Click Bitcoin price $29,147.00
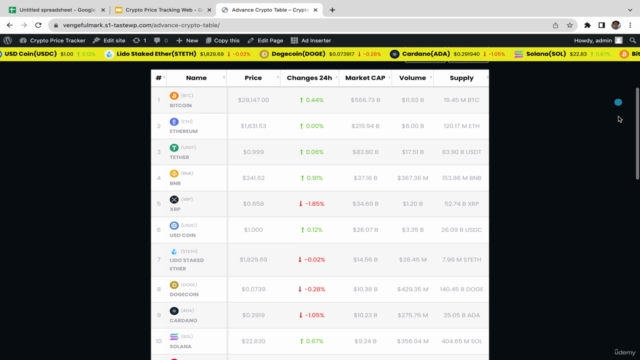Image resolution: width=640 pixels, height=360 pixels. (253, 100)
